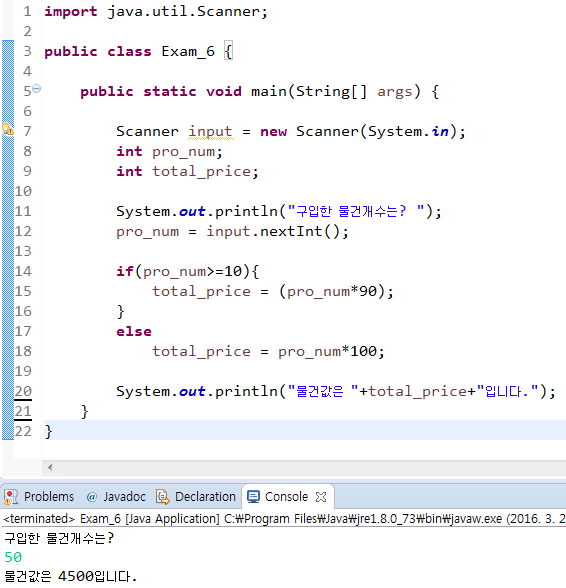Click line number 20 in the gutter
The width and height of the screenshot is (566, 588).
point(23,391)
